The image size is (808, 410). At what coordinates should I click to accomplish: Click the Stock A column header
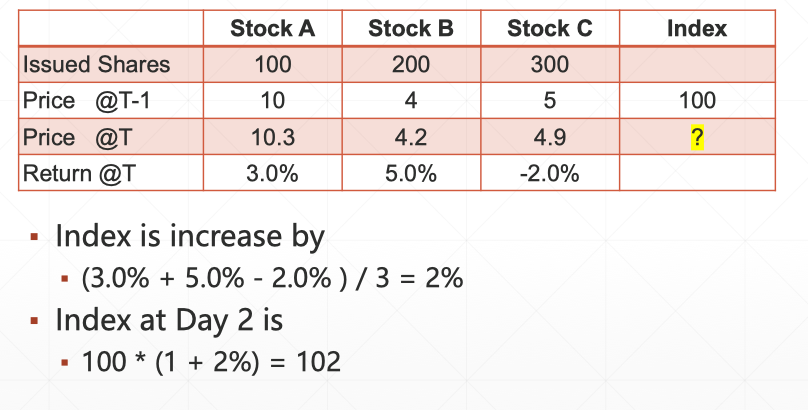[272, 28]
